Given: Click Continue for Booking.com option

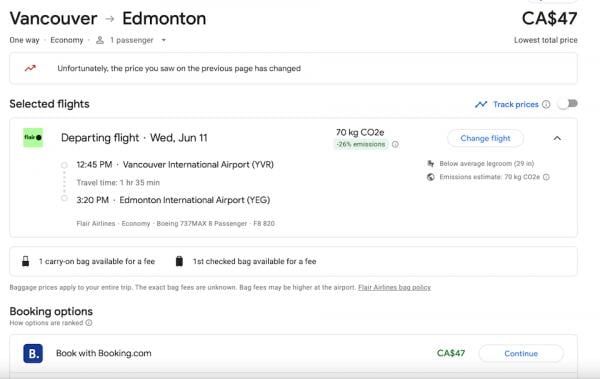Looking at the screenshot, I should point(521,353).
